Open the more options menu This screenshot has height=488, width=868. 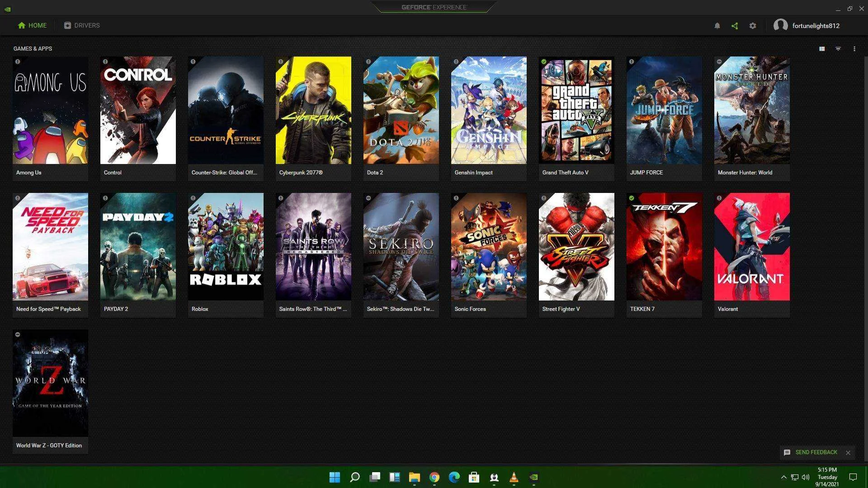click(854, 49)
